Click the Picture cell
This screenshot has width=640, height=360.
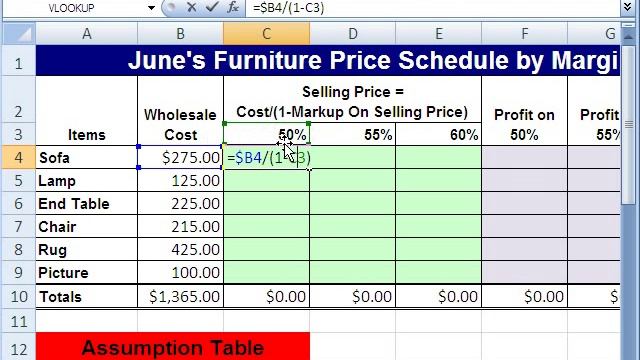[x=87, y=272]
